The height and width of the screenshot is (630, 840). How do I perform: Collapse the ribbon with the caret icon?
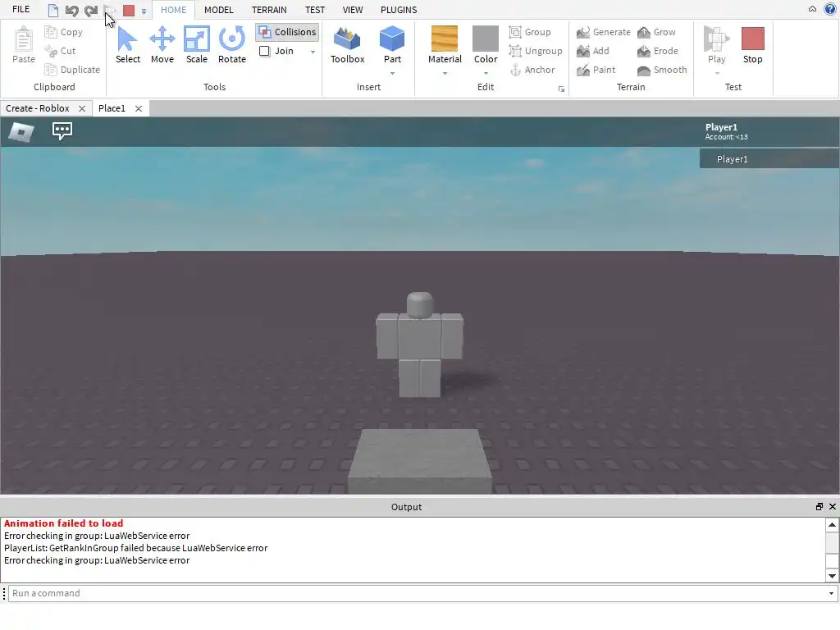coord(813,9)
